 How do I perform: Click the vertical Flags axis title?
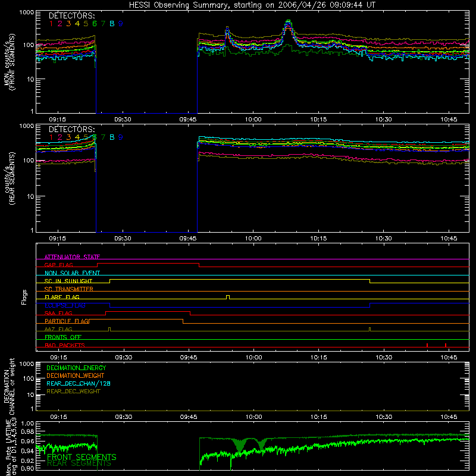pos(24,297)
